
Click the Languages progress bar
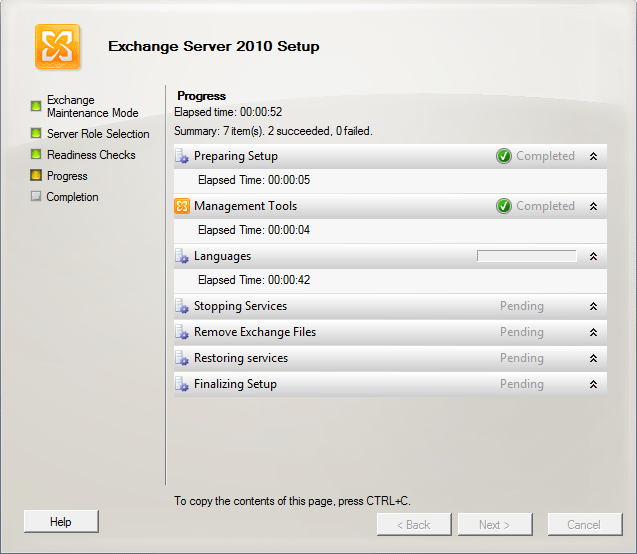[526, 256]
